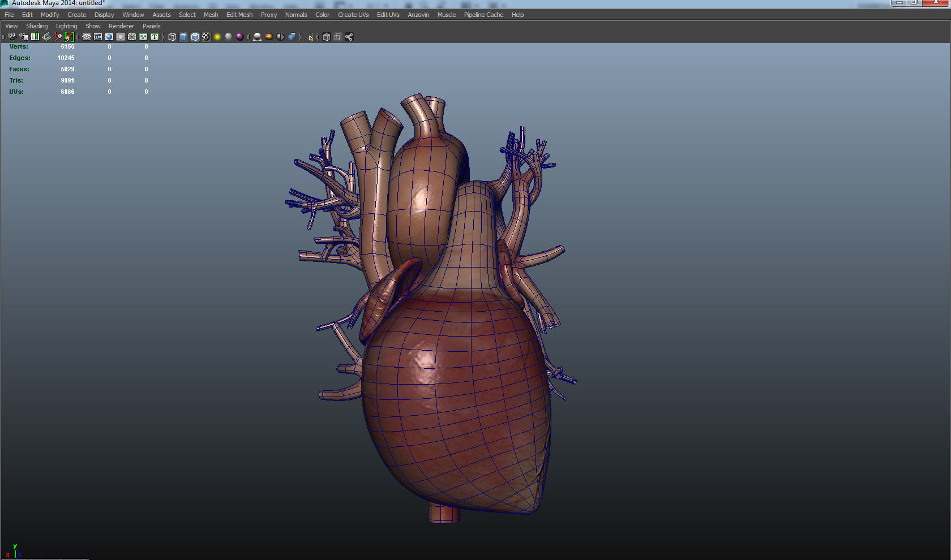Toggle the Gate Mask icon
The height and width of the screenshot is (560, 951).
click(x=121, y=37)
